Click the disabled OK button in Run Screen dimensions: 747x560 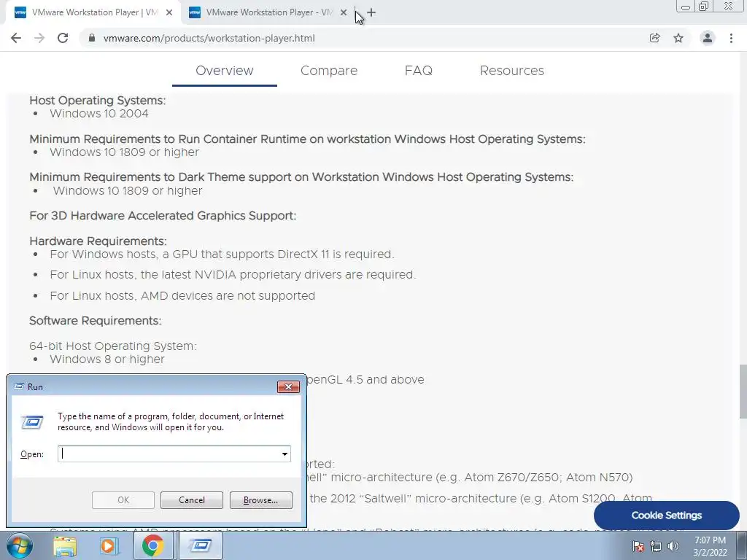(x=123, y=500)
